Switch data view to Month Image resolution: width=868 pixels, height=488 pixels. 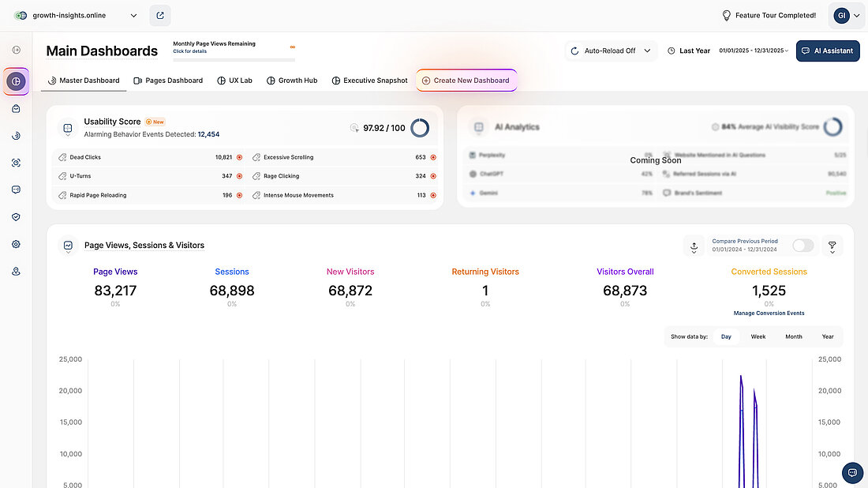(x=793, y=336)
